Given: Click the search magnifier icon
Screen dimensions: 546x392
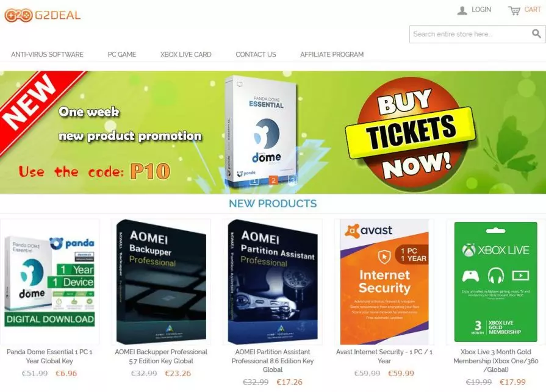Looking at the screenshot, I should pos(536,34).
